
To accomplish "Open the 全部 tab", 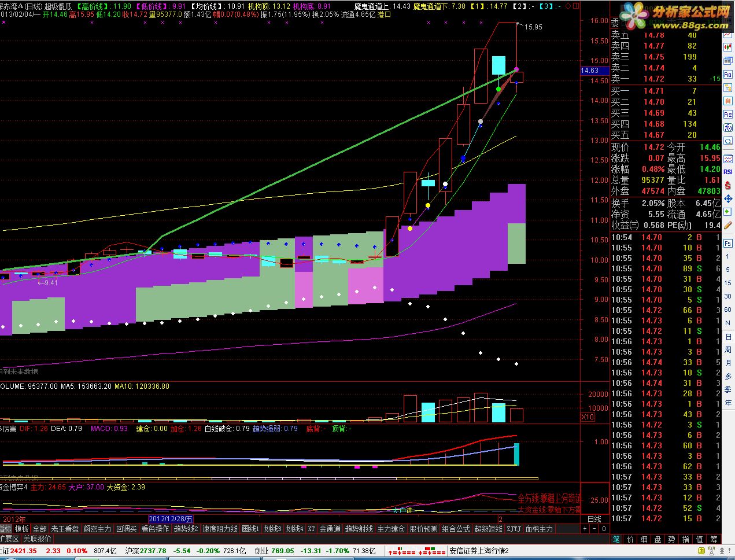I will (x=39, y=529).
